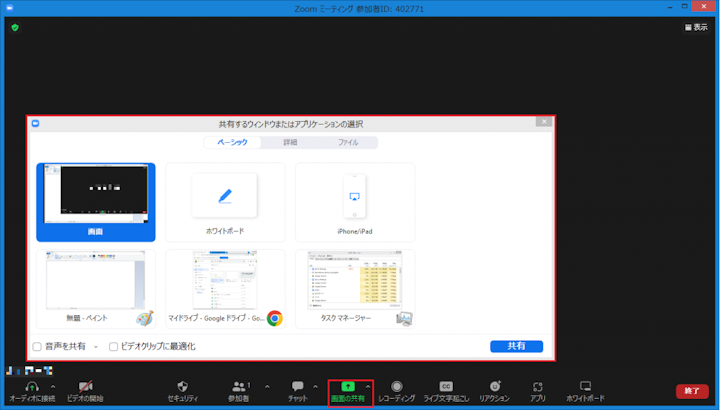
Task: Expand the share sound dropdown arrow
Action: tap(96, 347)
